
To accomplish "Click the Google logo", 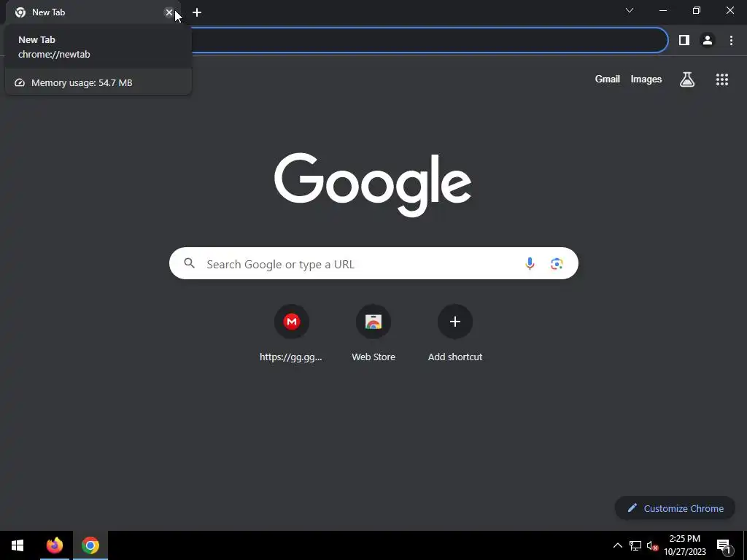I will pos(373,184).
